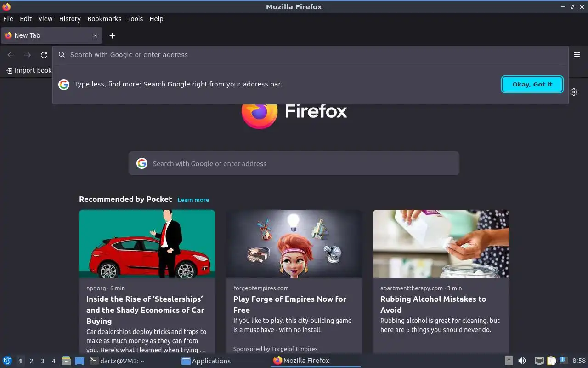Go forward using the forward arrow

click(x=28, y=55)
